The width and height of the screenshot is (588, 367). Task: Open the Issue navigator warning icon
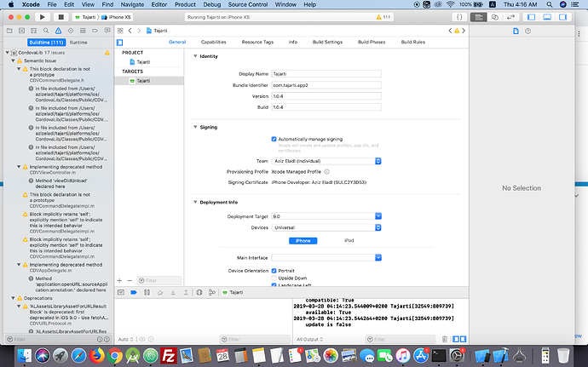point(58,31)
